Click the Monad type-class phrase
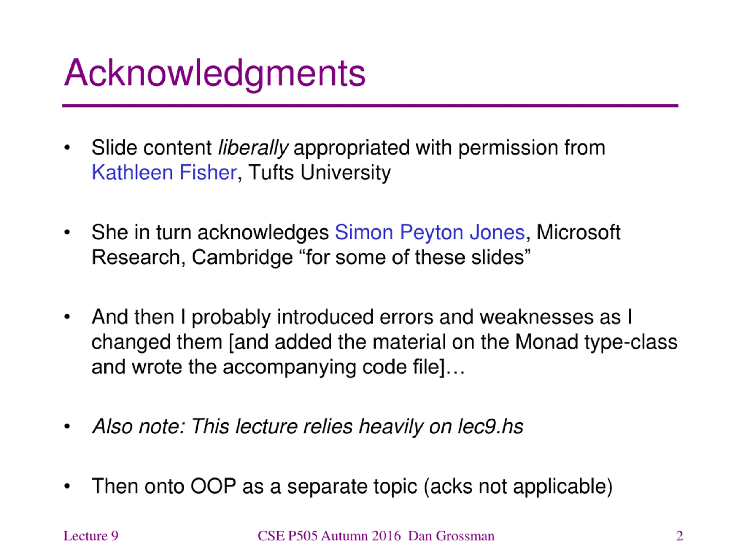The image size is (747, 560). [596, 342]
